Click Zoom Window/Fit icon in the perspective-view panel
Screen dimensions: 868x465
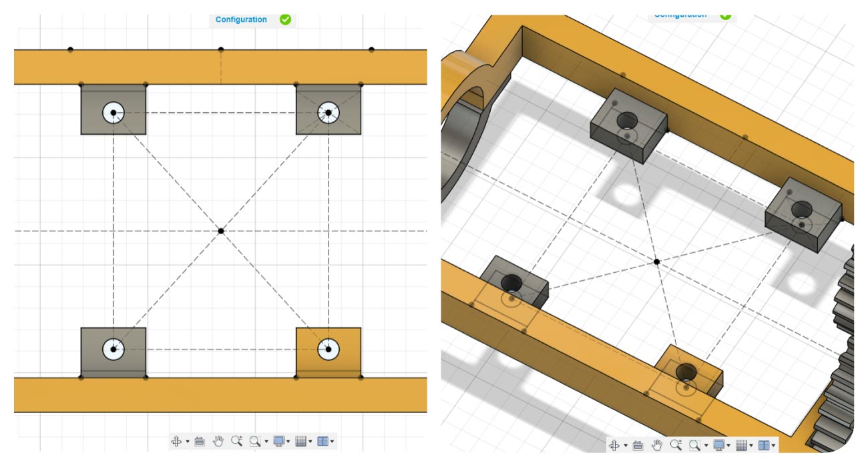pyautogui.click(x=694, y=446)
